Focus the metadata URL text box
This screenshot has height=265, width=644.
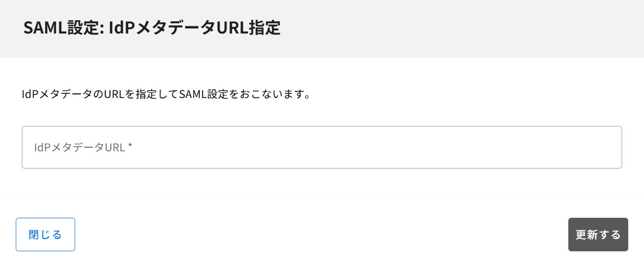(321, 147)
